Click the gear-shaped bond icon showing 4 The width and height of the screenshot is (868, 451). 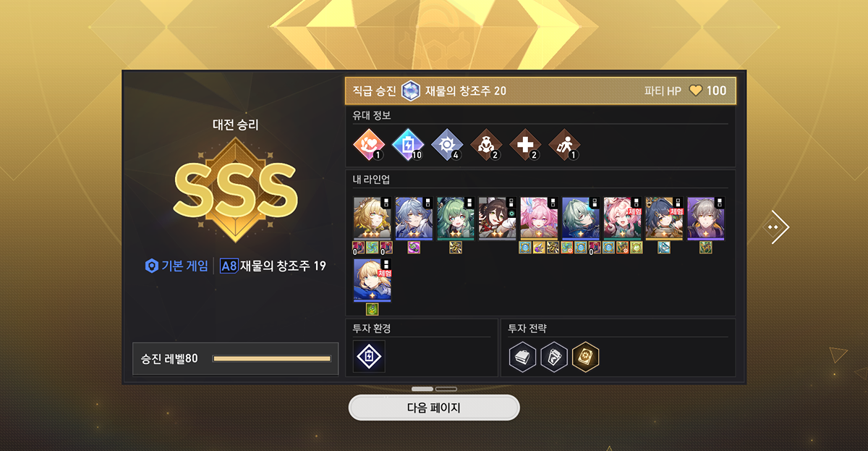[446, 144]
